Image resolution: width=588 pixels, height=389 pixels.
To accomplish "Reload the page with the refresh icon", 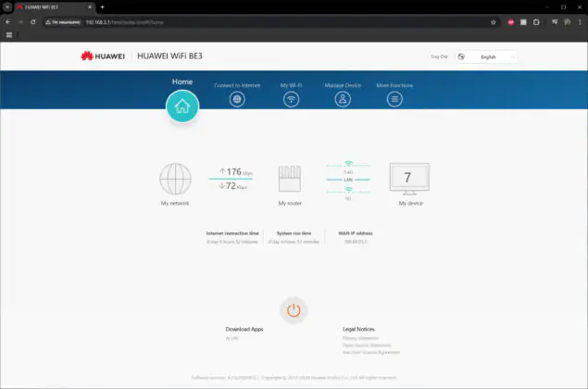I will pyautogui.click(x=33, y=22).
